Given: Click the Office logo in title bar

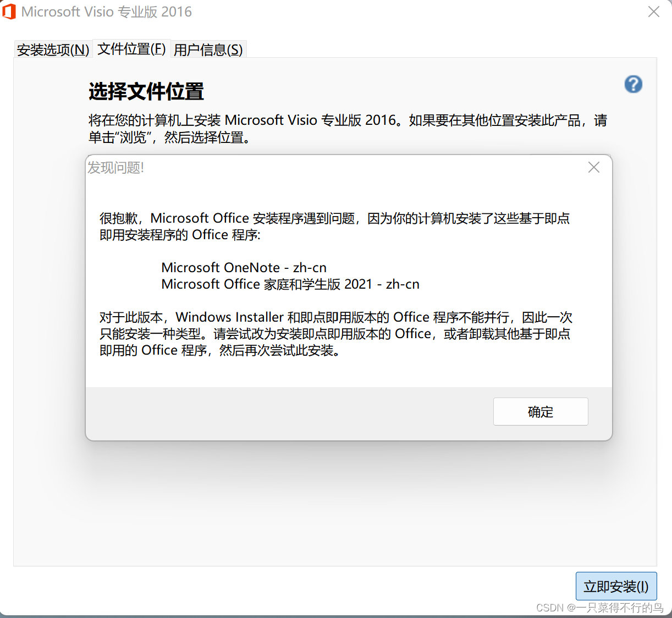Looking at the screenshot, I should (9, 12).
